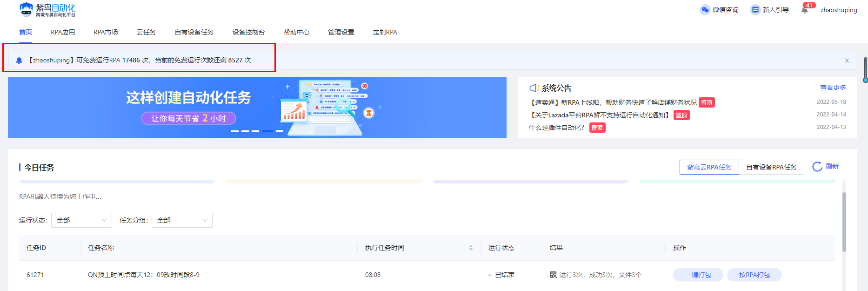Click 查看更多 announcements link

833,88
